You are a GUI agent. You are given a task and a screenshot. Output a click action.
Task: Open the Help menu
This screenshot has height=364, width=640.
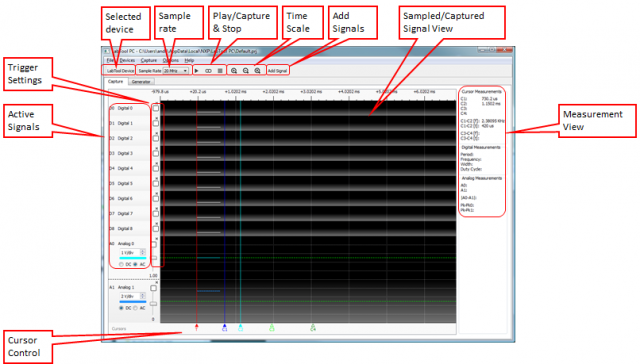(189, 60)
